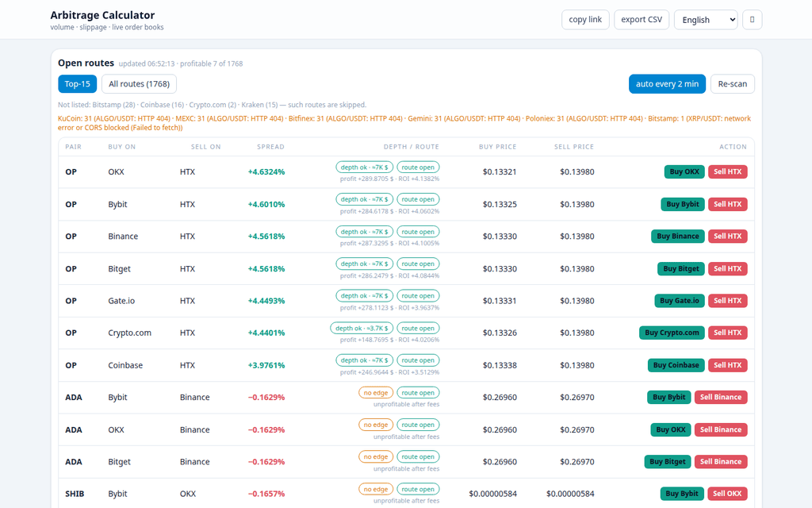Viewport: 812px width, 508px height.
Task: Click the Buy Crypto.com button
Action: [672, 333]
